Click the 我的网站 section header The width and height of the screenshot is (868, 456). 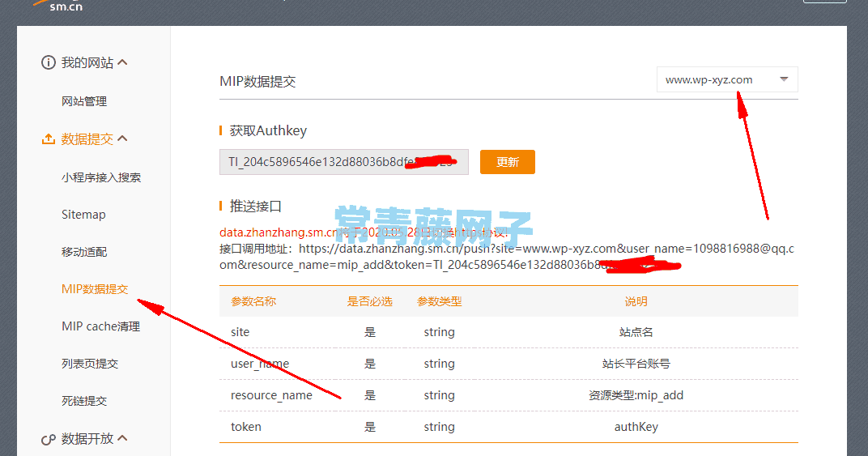pyautogui.click(x=87, y=62)
